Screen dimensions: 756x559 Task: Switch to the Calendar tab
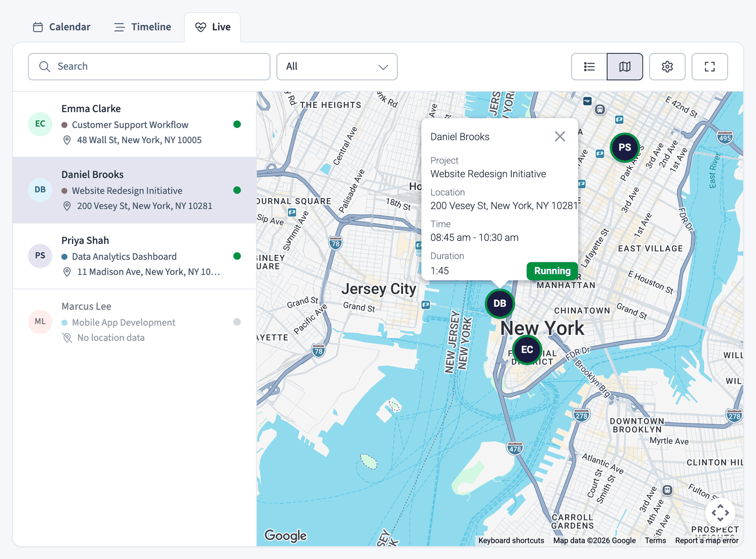click(x=61, y=27)
